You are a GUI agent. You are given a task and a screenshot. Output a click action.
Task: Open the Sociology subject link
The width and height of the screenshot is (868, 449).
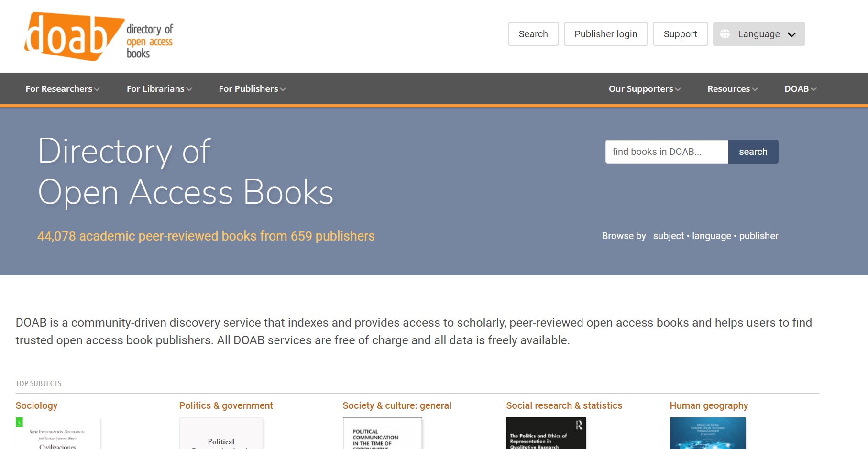(36, 405)
